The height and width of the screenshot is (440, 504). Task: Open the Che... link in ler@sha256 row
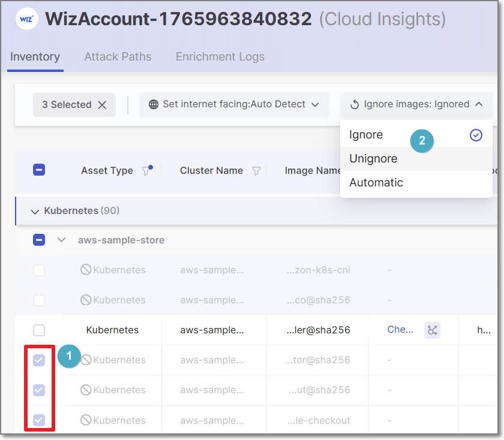tap(400, 330)
